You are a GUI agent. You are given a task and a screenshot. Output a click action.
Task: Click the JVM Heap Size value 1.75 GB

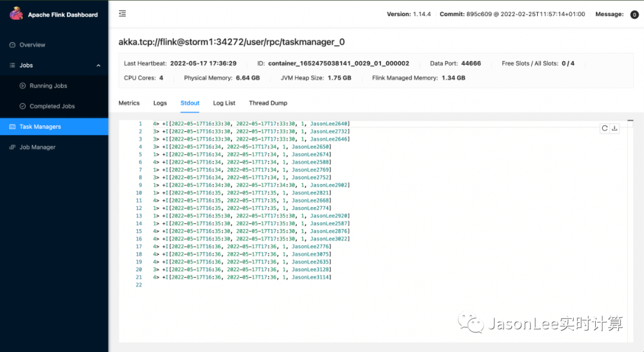[x=339, y=78]
